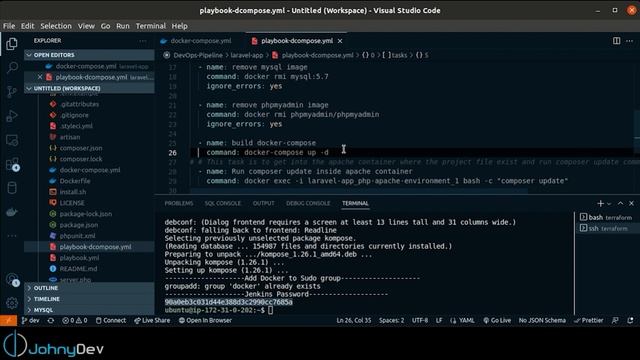
Task: Click Spaces: 2 indentation setting
Action: (x=391, y=320)
